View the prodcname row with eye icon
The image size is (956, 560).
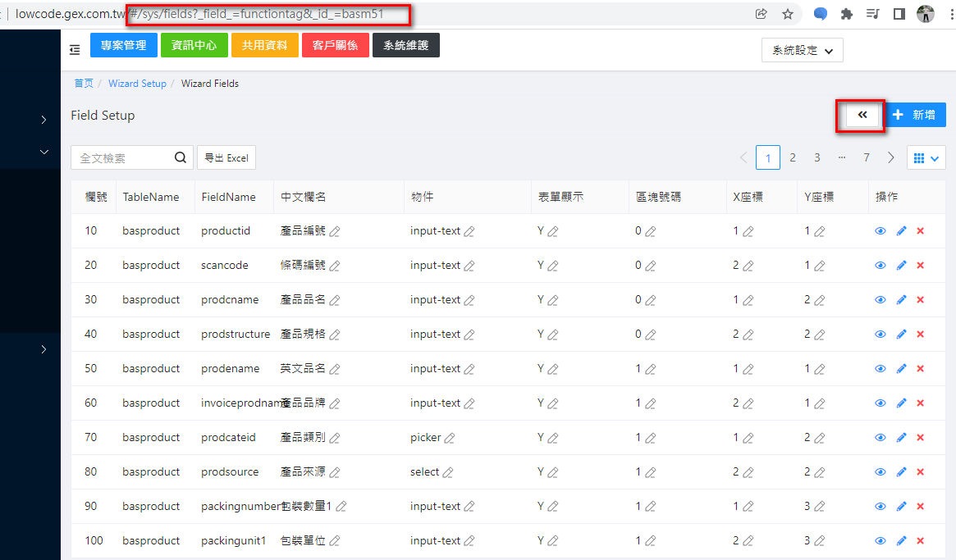(881, 300)
